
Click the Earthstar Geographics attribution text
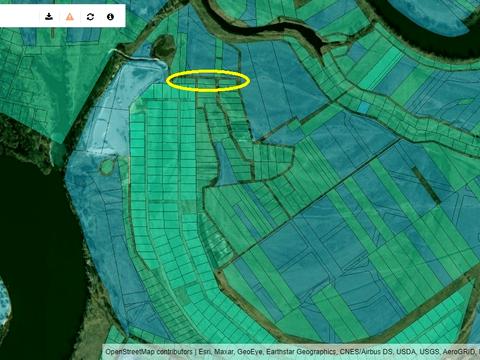(x=300, y=352)
